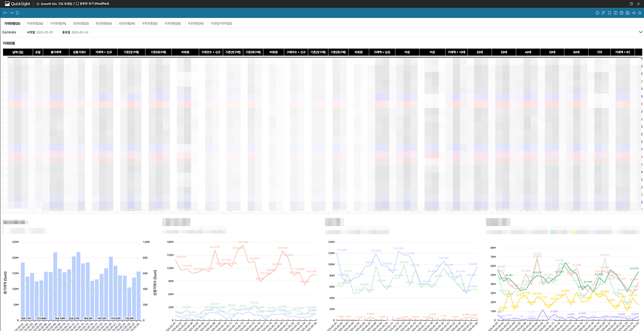
Task: Switch to the 거래현황(M) tab
Action: click(x=58, y=23)
